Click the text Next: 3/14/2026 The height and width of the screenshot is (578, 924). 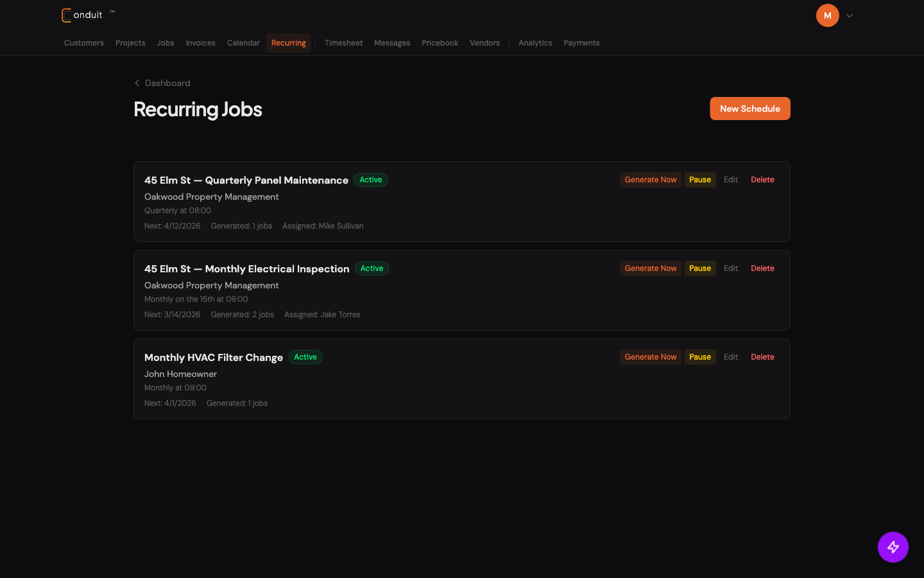[173, 315]
